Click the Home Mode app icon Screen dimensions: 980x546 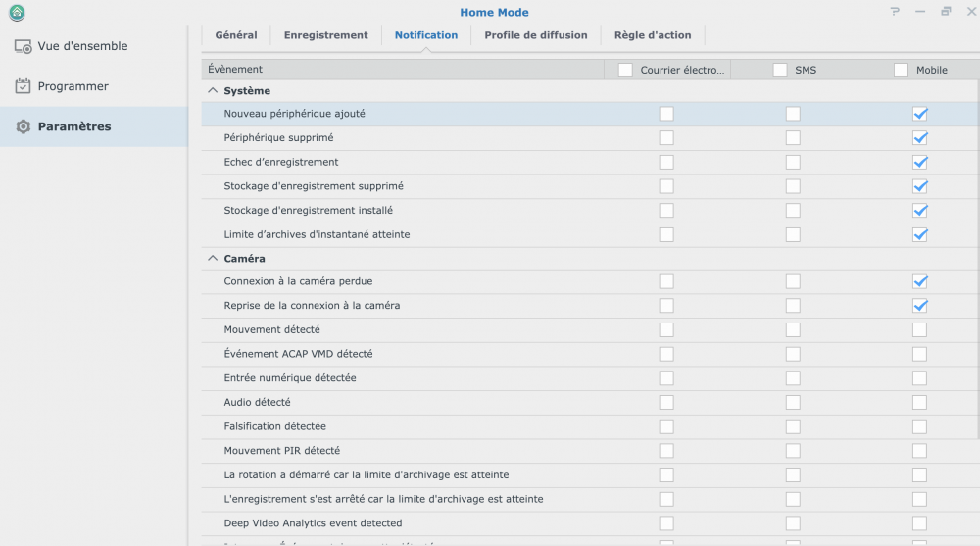(17, 13)
